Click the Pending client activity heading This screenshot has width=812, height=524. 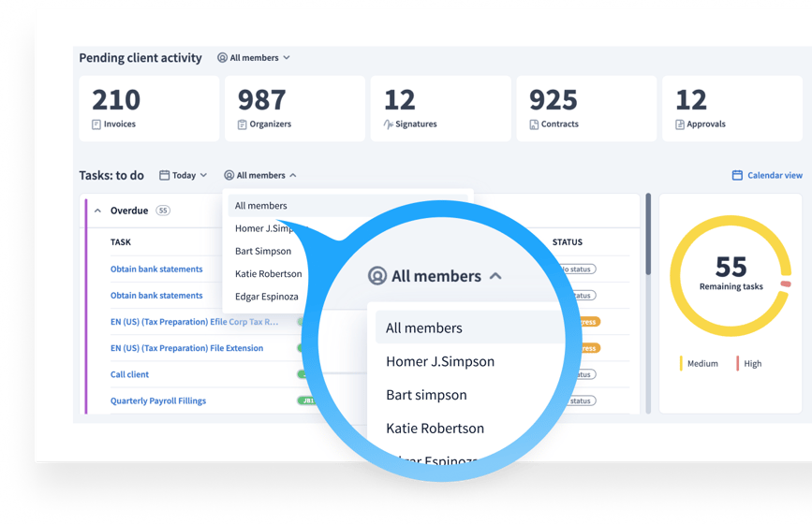140,58
